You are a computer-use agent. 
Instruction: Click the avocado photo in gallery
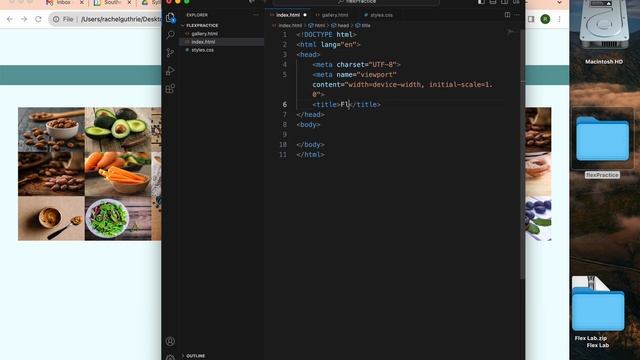118,129
